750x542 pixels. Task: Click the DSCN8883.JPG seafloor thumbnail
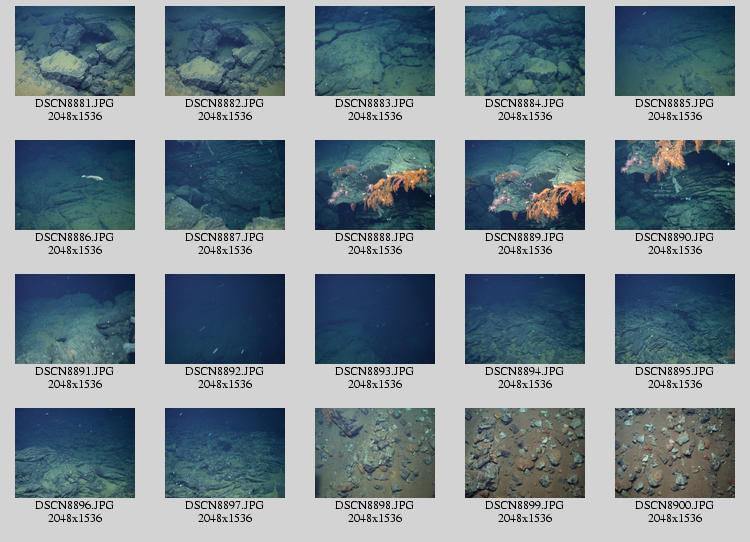pyautogui.click(x=375, y=51)
